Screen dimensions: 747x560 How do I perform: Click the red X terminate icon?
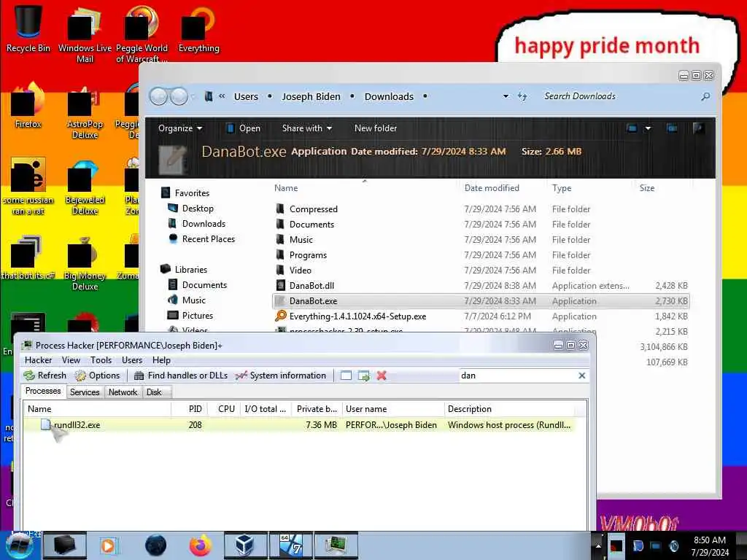[x=382, y=376]
